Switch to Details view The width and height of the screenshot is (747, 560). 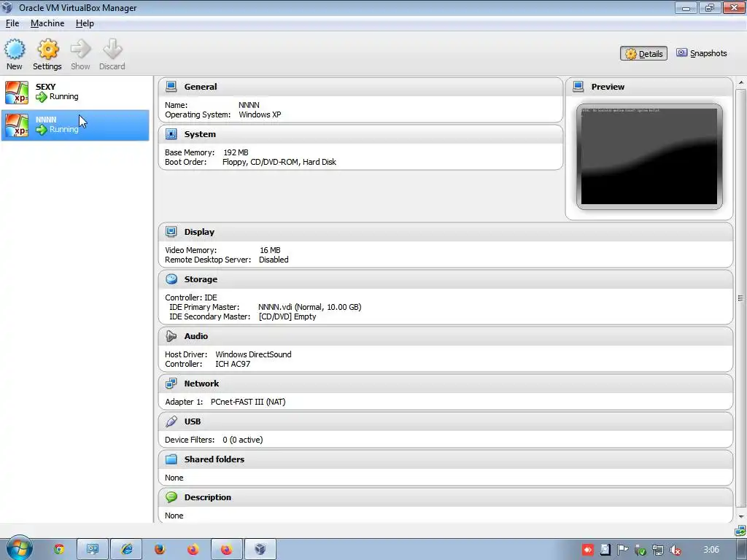pos(643,53)
